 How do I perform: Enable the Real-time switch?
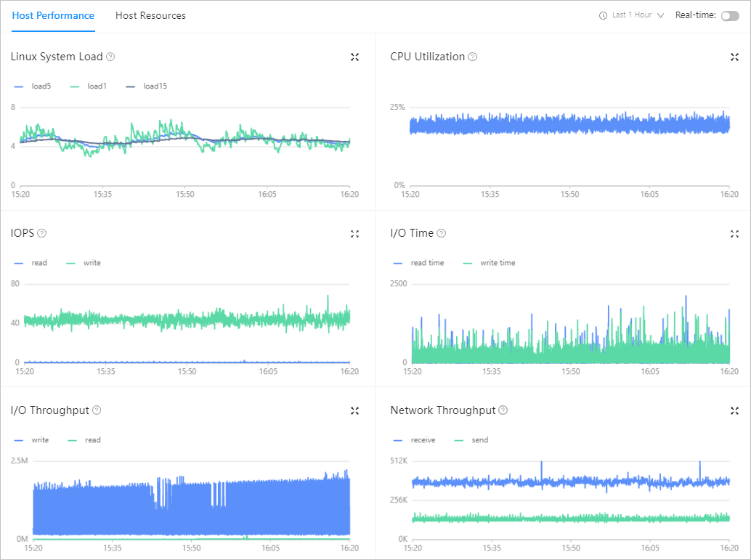click(x=730, y=16)
